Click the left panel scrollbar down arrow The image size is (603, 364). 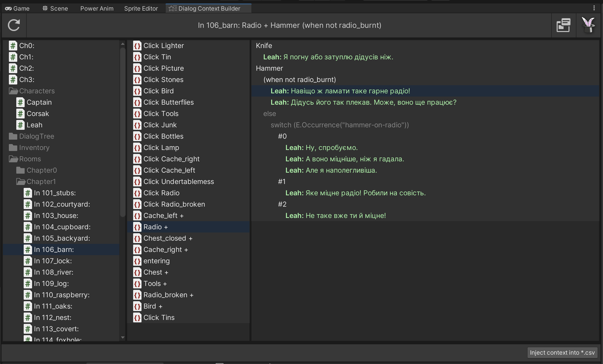123,337
